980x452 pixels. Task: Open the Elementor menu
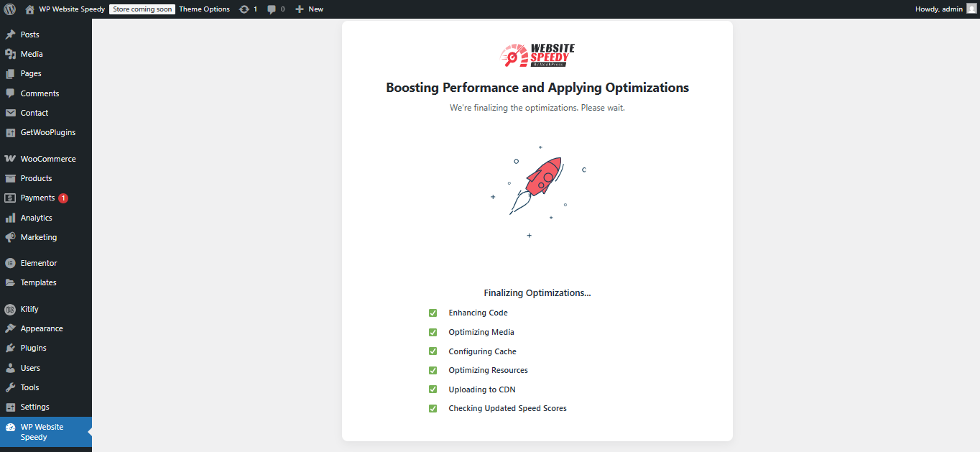pyautogui.click(x=46, y=263)
